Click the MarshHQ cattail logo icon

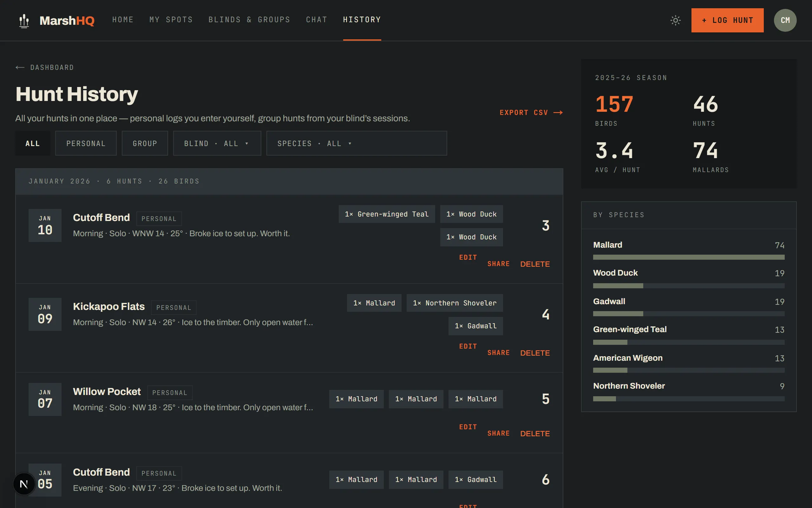[x=24, y=21]
